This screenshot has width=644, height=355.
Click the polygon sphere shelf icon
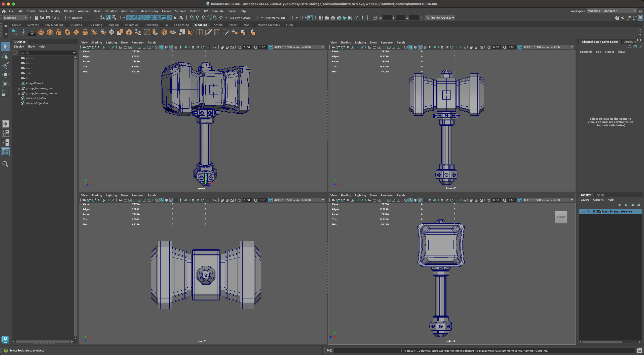[x=41, y=32]
